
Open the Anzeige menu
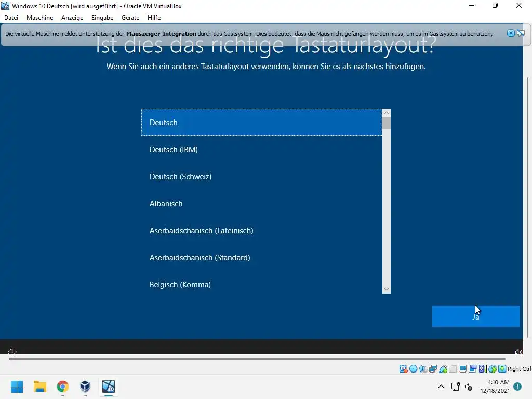pyautogui.click(x=72, y=17)
